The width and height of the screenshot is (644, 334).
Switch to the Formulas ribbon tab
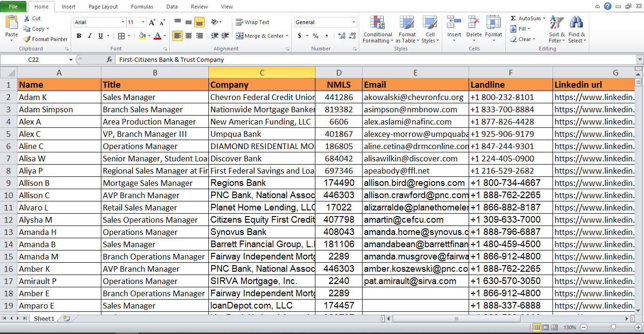tap(142, 7)
